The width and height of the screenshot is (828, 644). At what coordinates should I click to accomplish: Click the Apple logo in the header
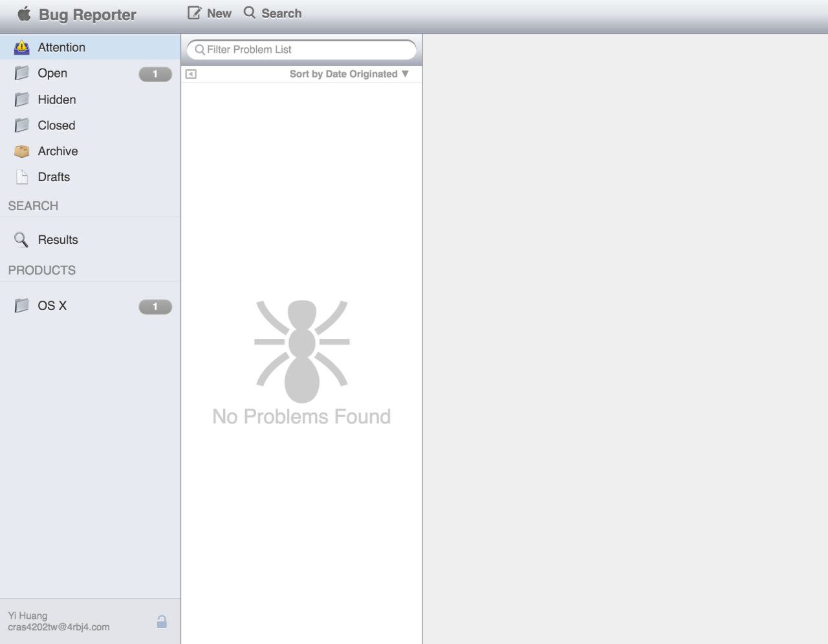24,14
